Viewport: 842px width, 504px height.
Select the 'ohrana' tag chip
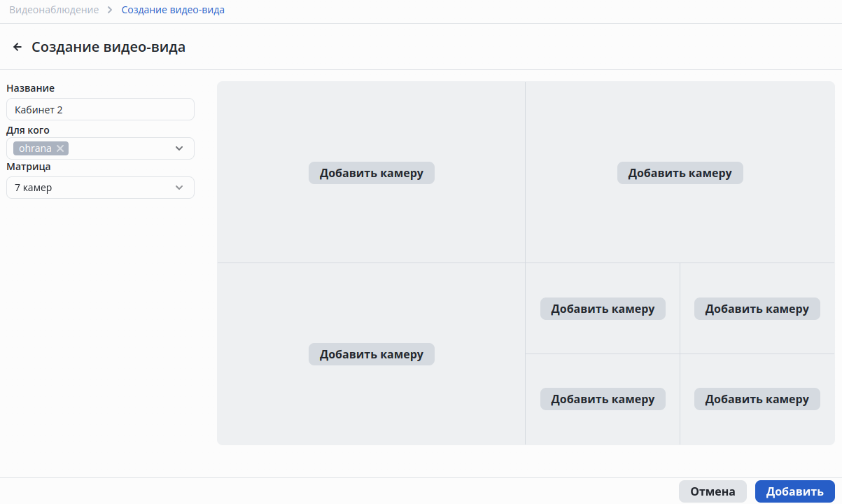pyautogui.click(x=35, y=148)
